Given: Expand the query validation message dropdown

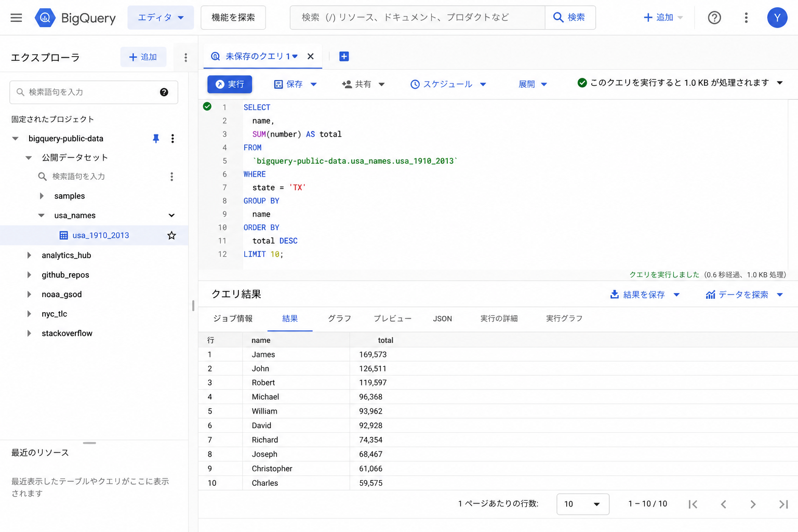Looking at the screenshot, I should coord(780,83).
